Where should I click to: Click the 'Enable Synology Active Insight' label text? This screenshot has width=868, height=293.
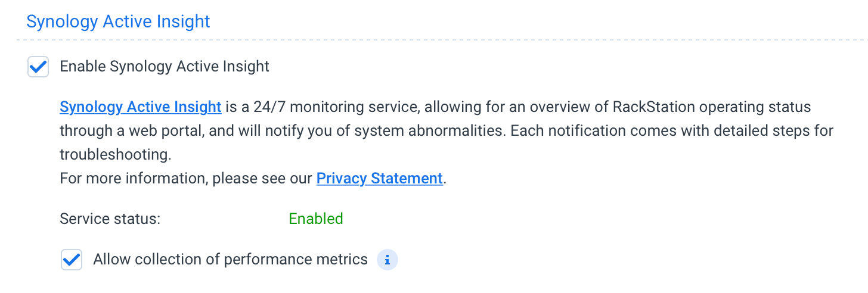coord(165,66)
